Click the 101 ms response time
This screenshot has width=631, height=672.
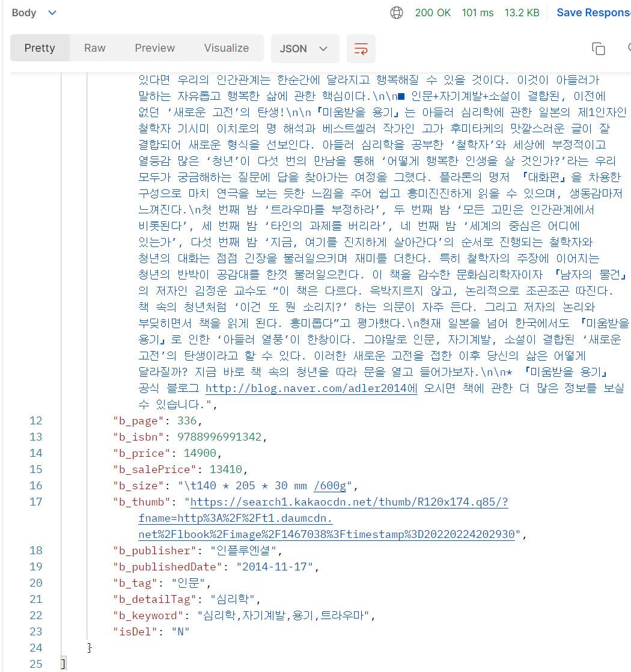pyautogui.click(x=478, y=13)
